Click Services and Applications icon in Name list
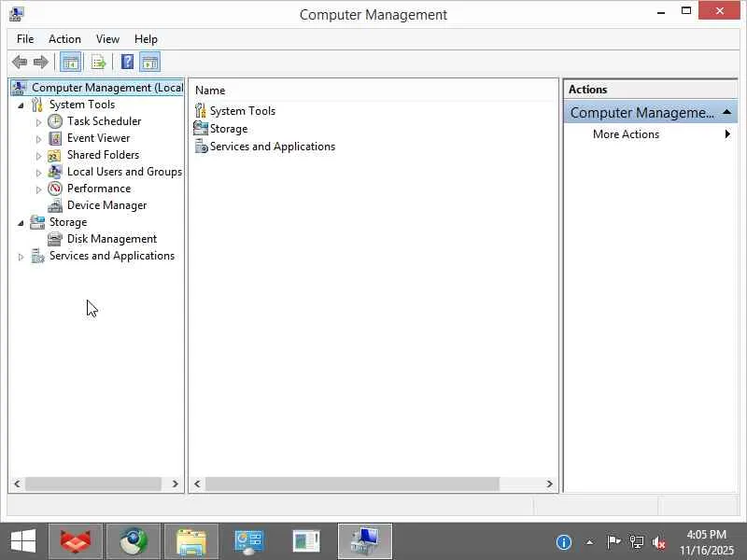The image size is (747, 560). [201, 147]
